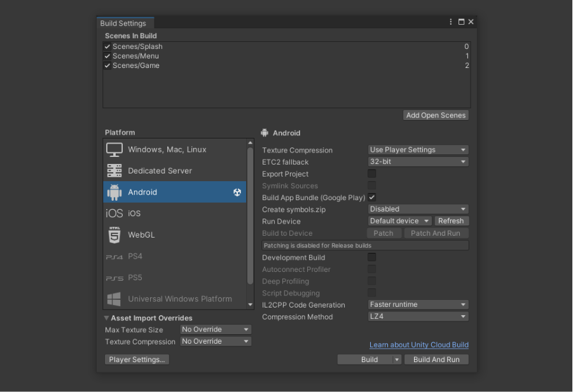Open Player Settings...
Viewport: 573px width, 392px height.
(137, 360)
